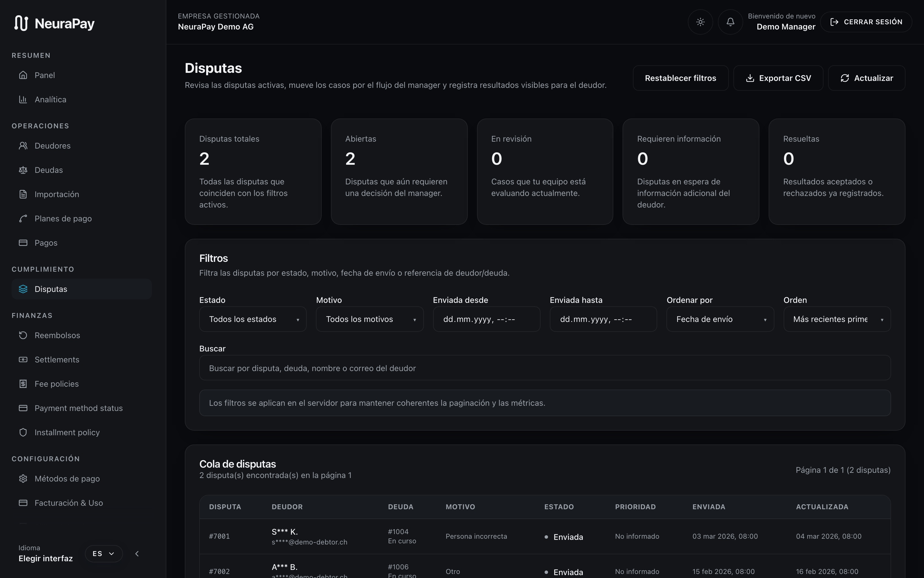Click the ENVIADA column header

[709, 507]
